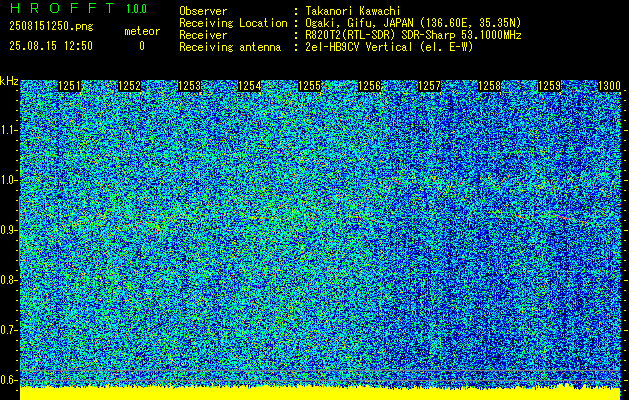Image resolution: width=629 pixels, height=400 pixels.
Task: Click the 0.7 kHz axis label
Action: [x=7, y=330]
